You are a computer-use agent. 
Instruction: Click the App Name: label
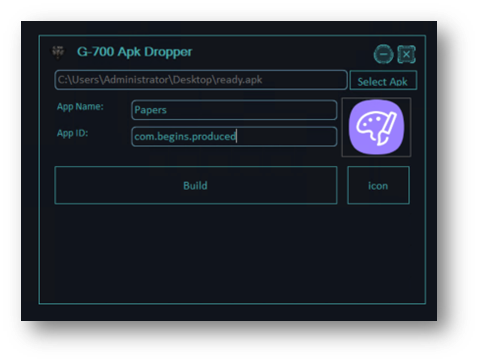(80, 107)
